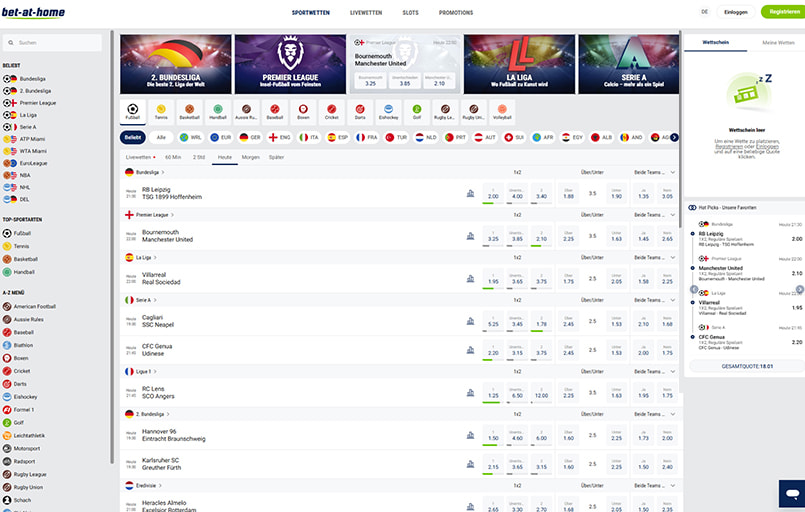
Task: Open the La Liga promo banner
Action: tap(520, 64)
